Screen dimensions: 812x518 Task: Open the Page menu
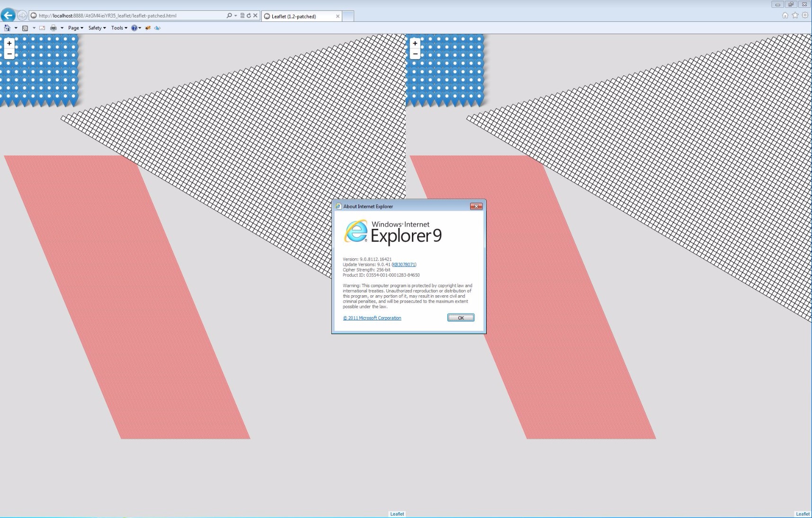(x=76, y=28)
